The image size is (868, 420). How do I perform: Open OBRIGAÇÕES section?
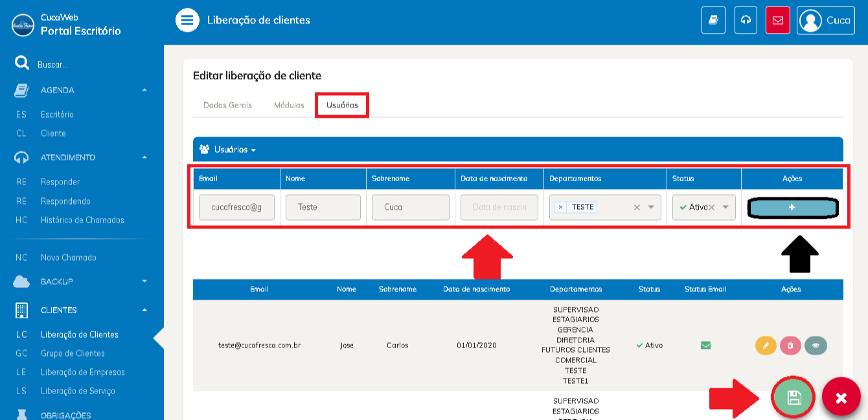point(65,415)
